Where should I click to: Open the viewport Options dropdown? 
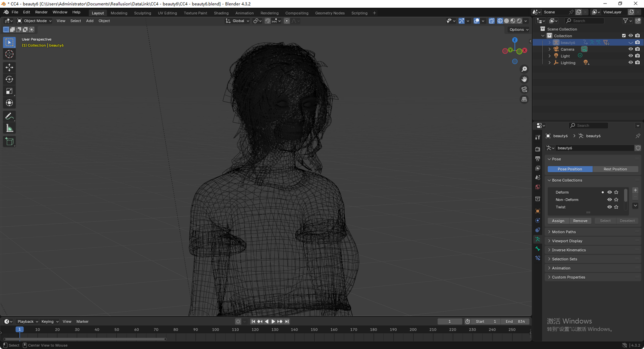tap(519, 30)
